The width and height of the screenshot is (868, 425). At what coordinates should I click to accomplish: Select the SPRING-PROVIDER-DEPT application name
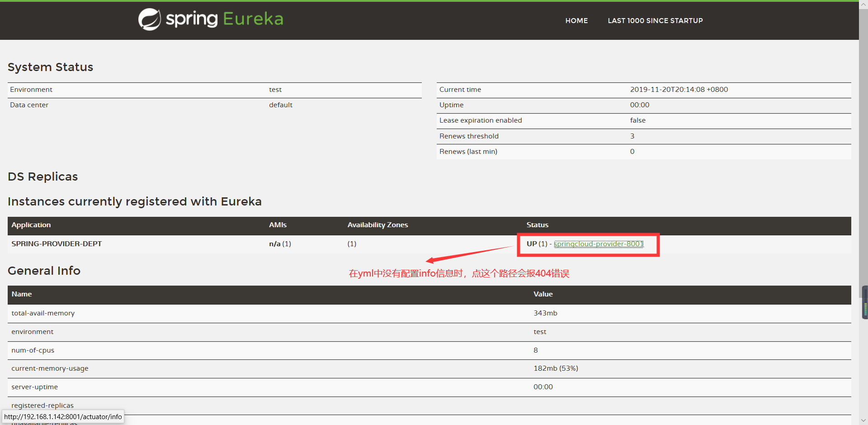[x=57, y=244]
